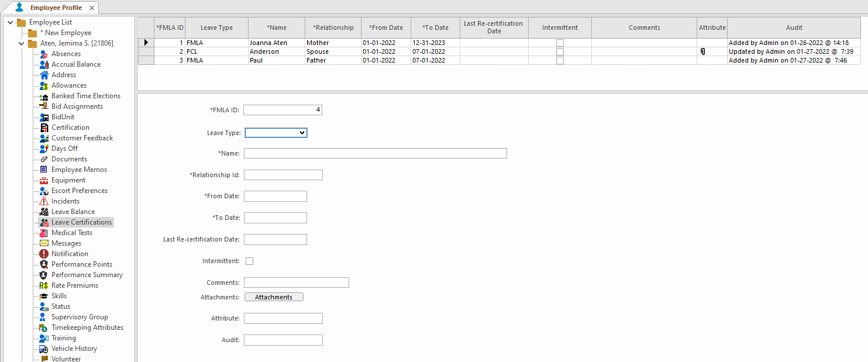This screenshot has height=362, width=868.
Task: Toggle Intermittent checkbox in the form
Action: tap(249, 261)
